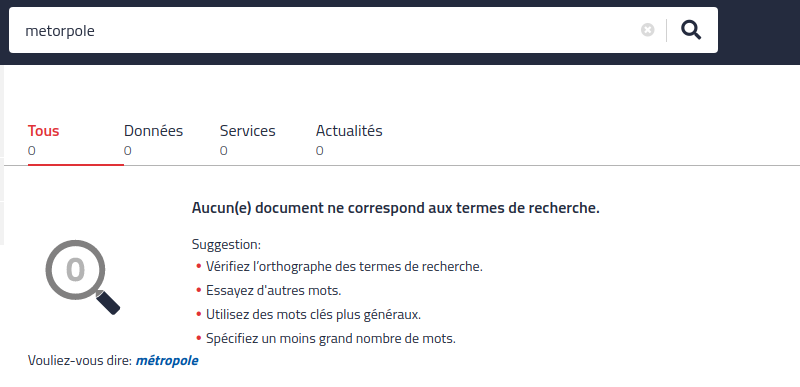Show the Actualités tab results
Viewport: 800px width, 387px height.
(x=349, y=131)
